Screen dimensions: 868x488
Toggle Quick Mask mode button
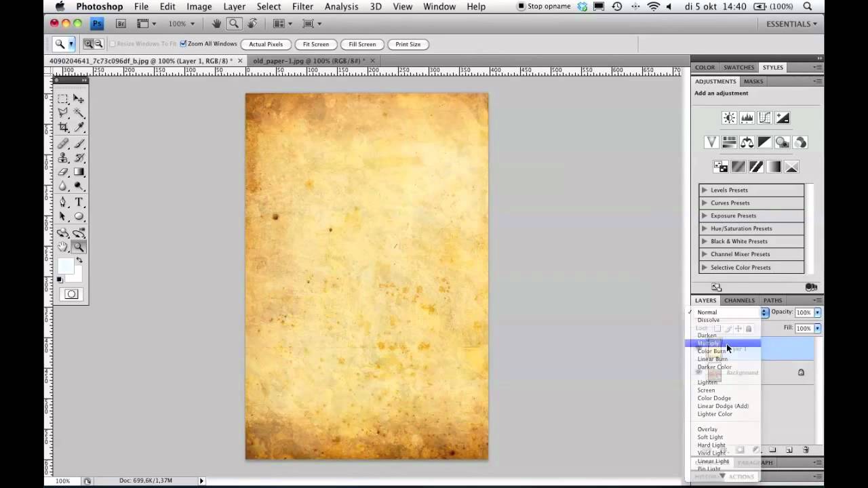[71, 294]
